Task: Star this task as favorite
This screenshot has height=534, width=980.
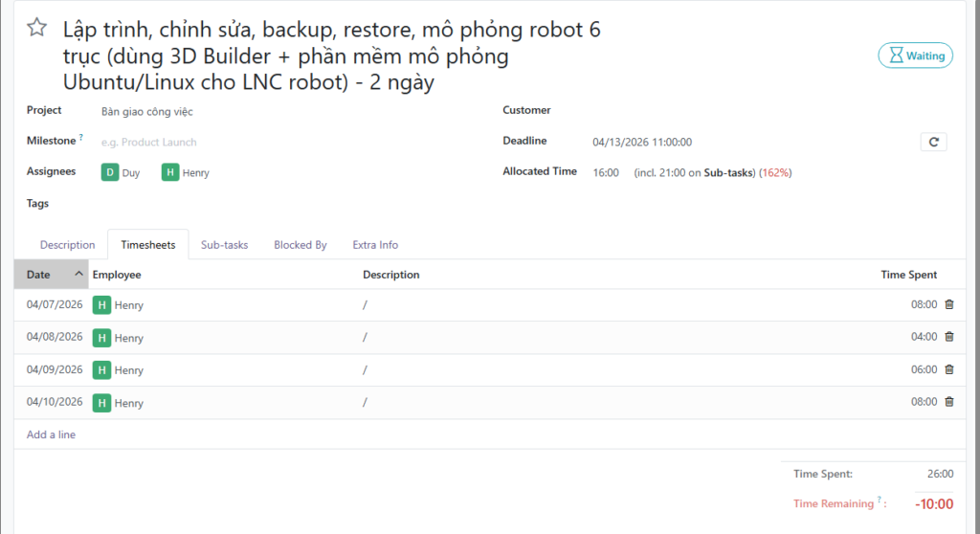Action: tap(36, 28)
